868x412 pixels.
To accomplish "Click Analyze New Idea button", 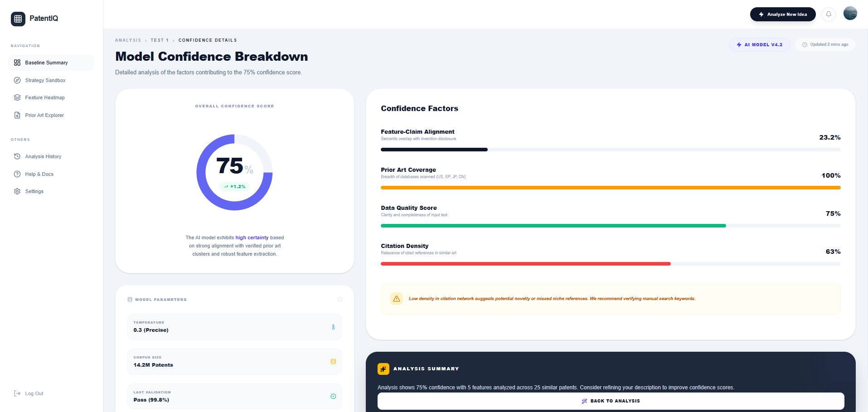I will (783, 14).
